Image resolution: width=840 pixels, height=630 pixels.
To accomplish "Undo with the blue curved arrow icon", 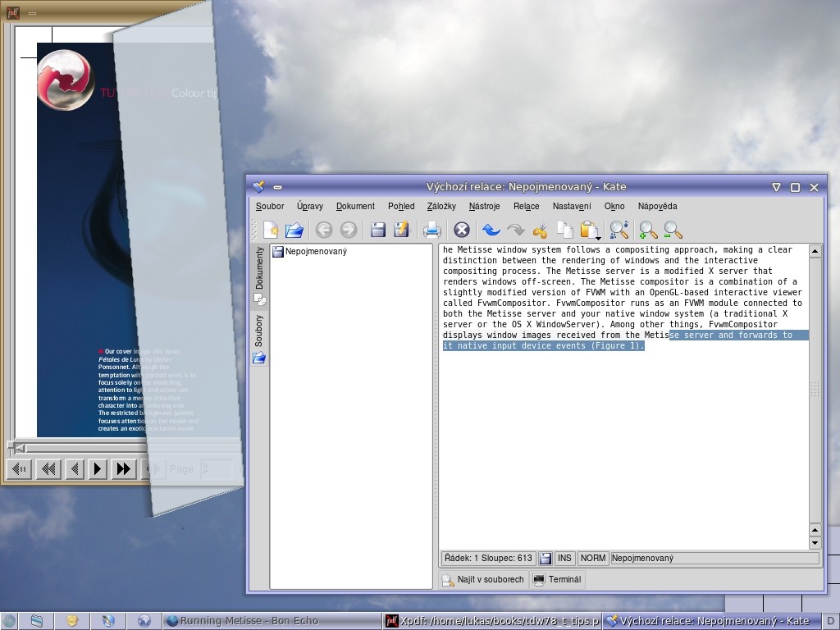I will (x=491, y=230).
